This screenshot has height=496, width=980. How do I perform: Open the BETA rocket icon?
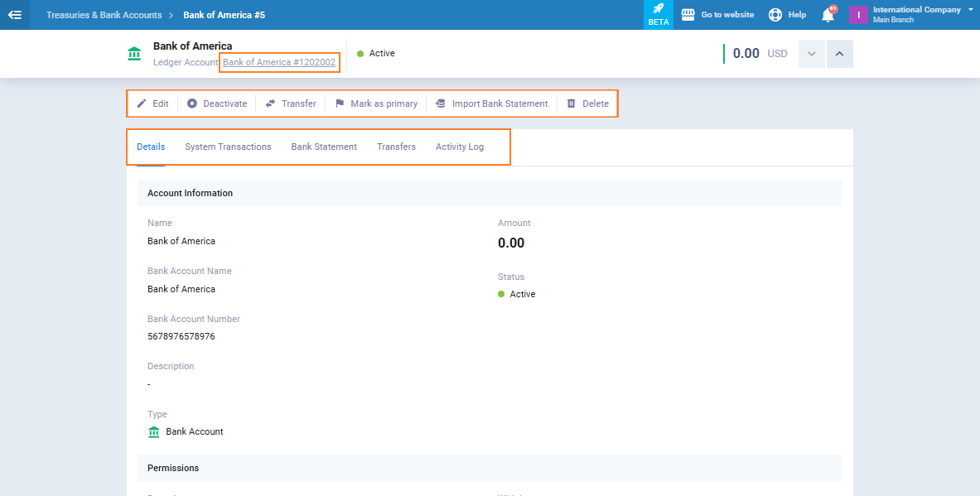(658, 9)
